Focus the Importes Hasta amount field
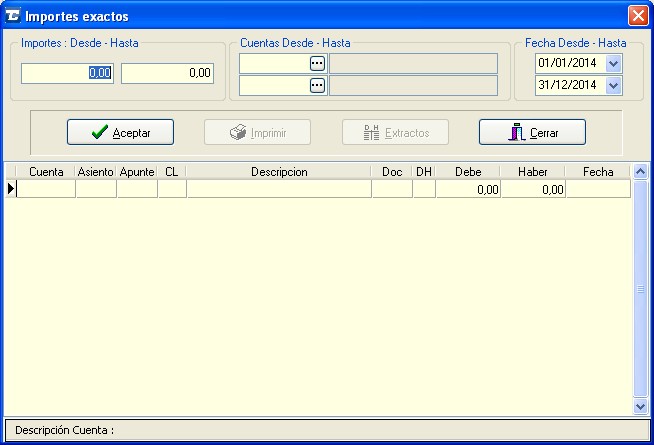Viewport: 654px width, 445px height. tap(167, 73)
